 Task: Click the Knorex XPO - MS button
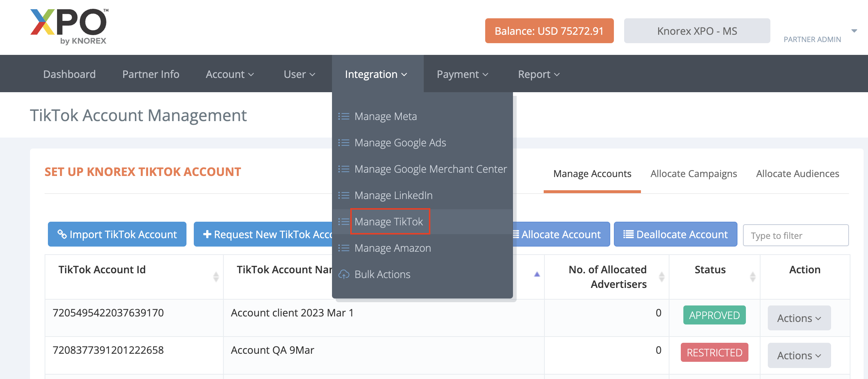[697, 31]
